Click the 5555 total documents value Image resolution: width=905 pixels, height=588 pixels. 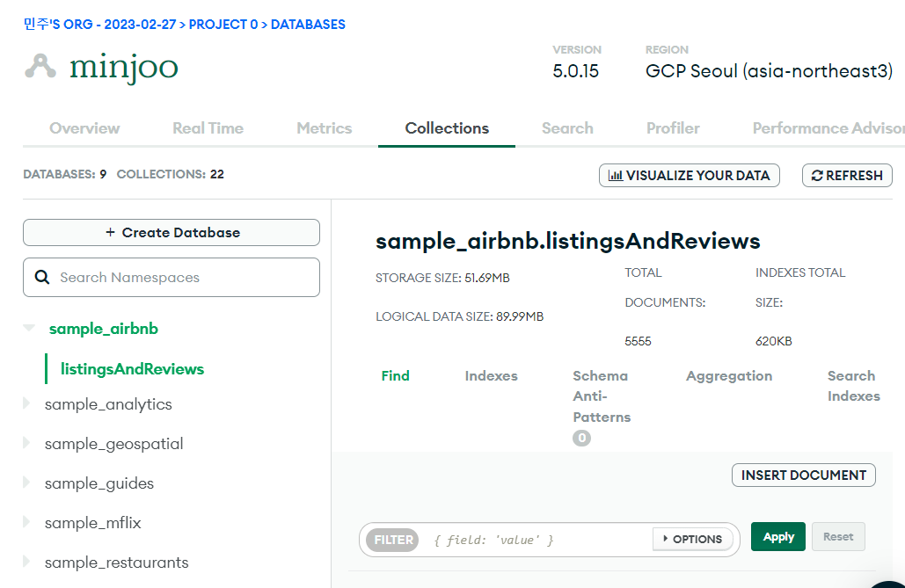[638, 342]
